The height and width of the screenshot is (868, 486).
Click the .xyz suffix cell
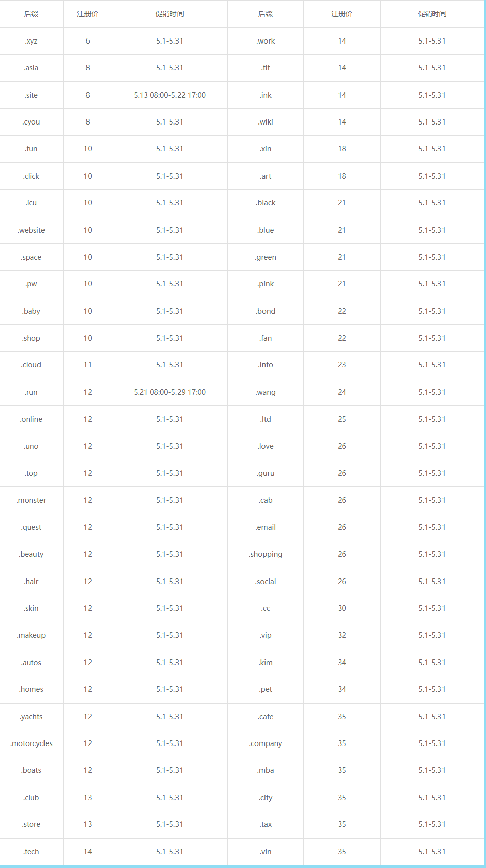31,41
